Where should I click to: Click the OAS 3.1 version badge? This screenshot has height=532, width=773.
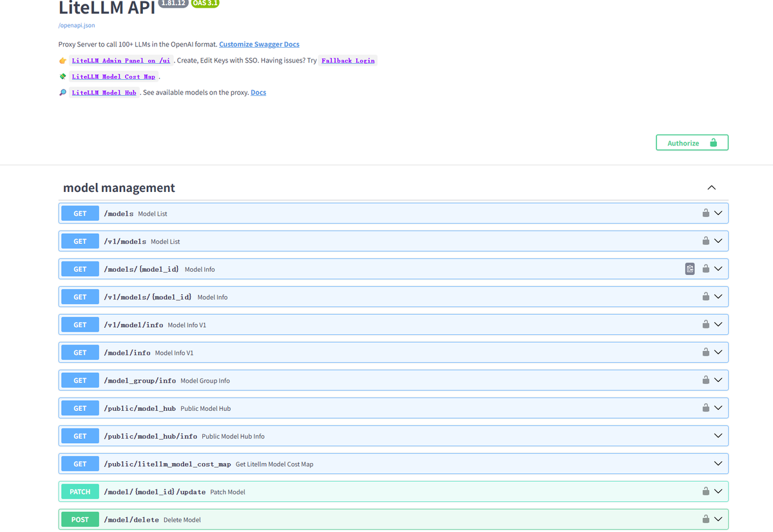[x=205, y=3]
